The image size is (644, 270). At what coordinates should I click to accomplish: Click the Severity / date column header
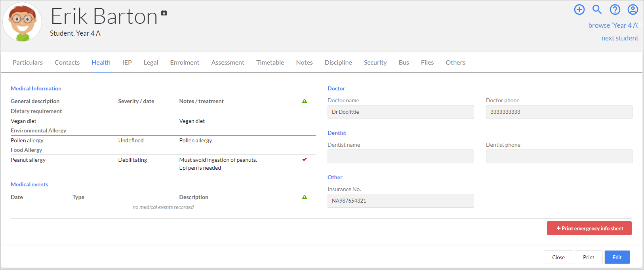[136, 101]
